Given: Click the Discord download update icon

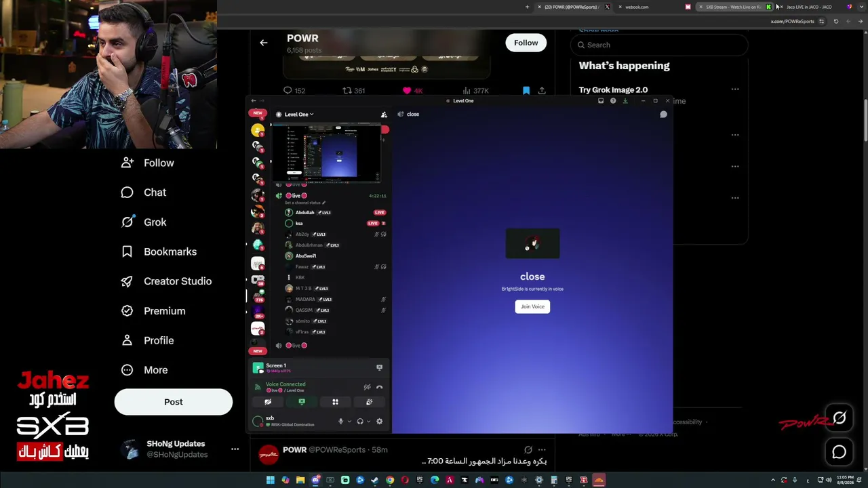Looking at the screenshot, I should pyautogui.click(x=625, y=101).
